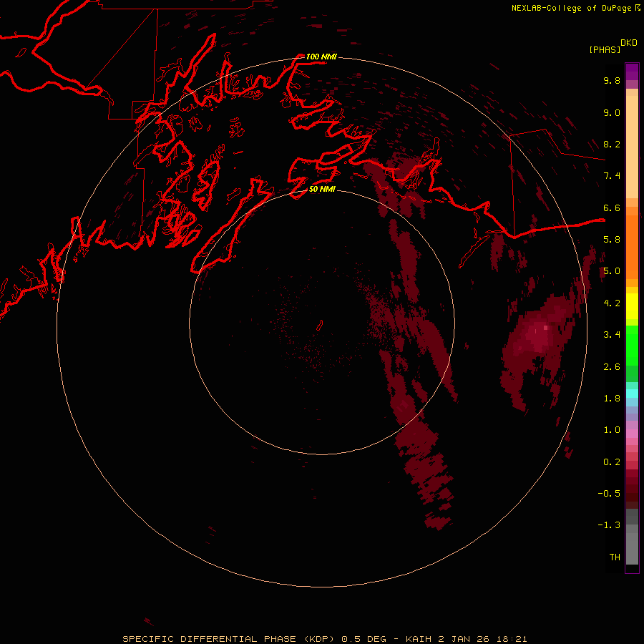Click the TH threshold label on the scale
The height and width of the screenshot is (644, 644).
coord(615,557)
